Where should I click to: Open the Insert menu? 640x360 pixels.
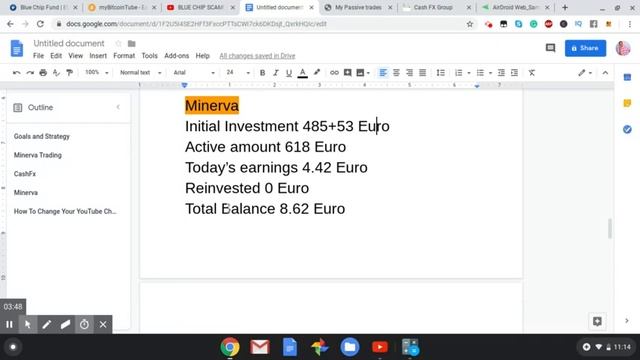tap(98, 56)
